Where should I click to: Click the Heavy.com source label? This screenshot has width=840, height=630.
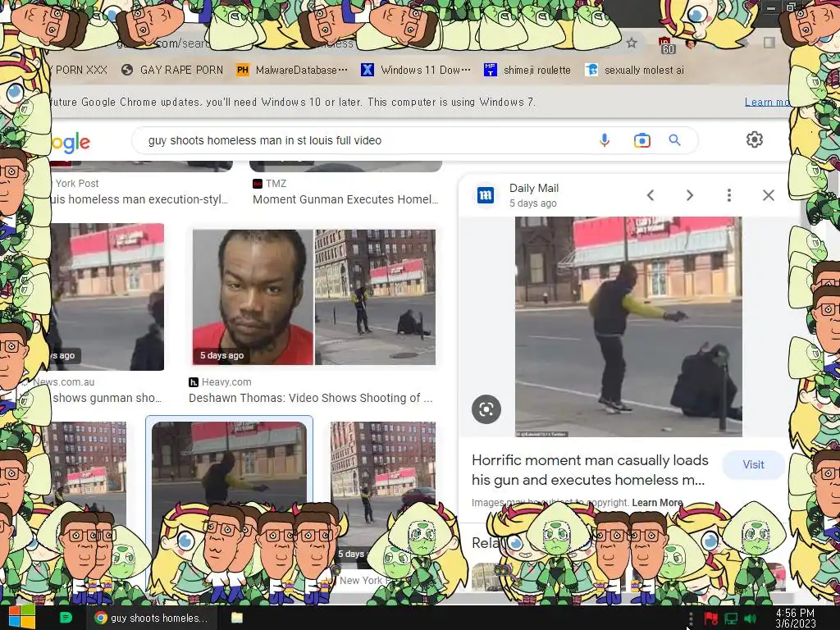[226, 382]
